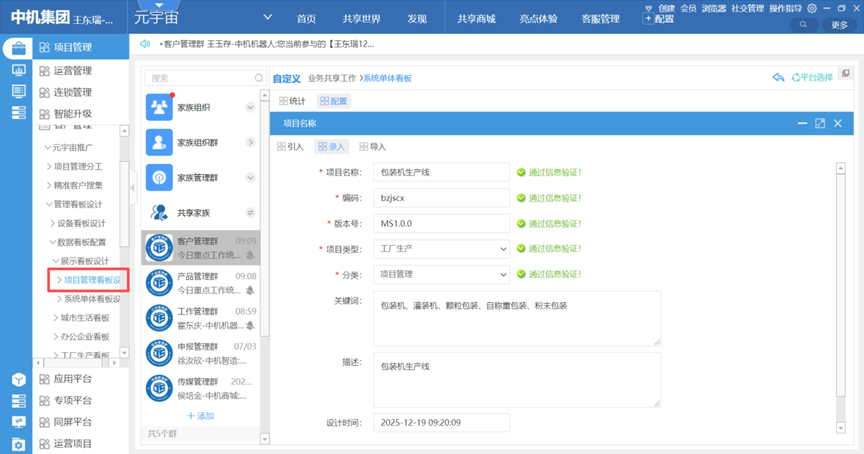The height and width of the screenshot is (454, 864).
Task: Open the 项目类型 dropdown showing 工厂生产
Action: click(x=440, y=248)
